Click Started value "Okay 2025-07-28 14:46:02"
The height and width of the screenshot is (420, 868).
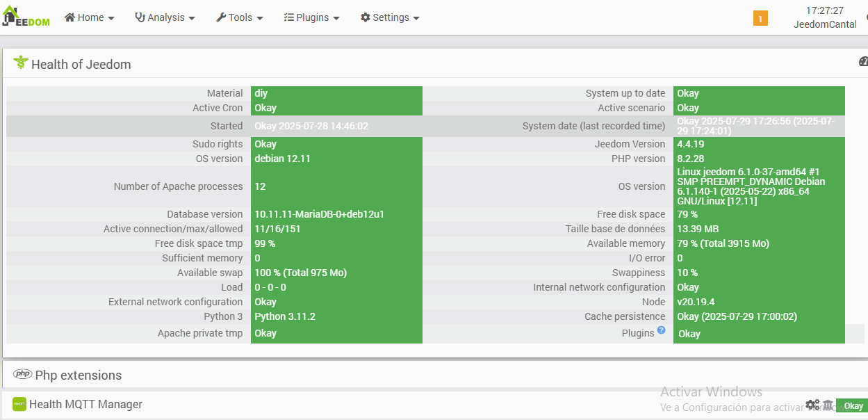pyautogui.click(x=311, y=126)
